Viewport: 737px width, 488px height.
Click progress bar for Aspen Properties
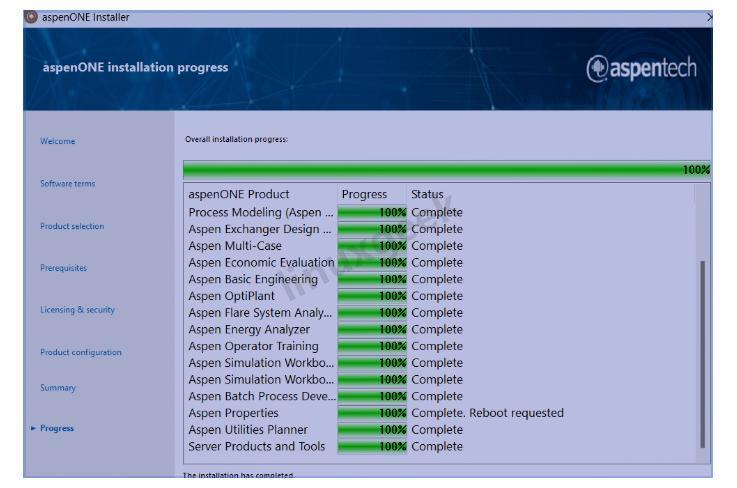click(372, 413)
